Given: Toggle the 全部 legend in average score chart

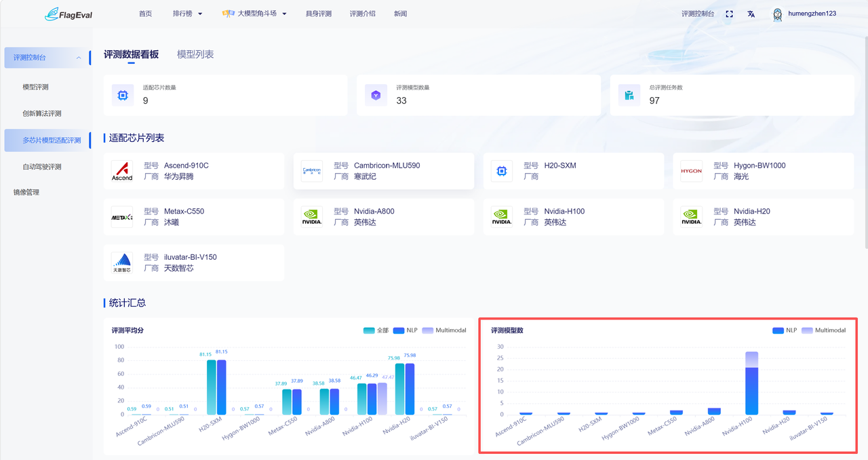Looking at the screenshot, I should click(x=376, y=330).
